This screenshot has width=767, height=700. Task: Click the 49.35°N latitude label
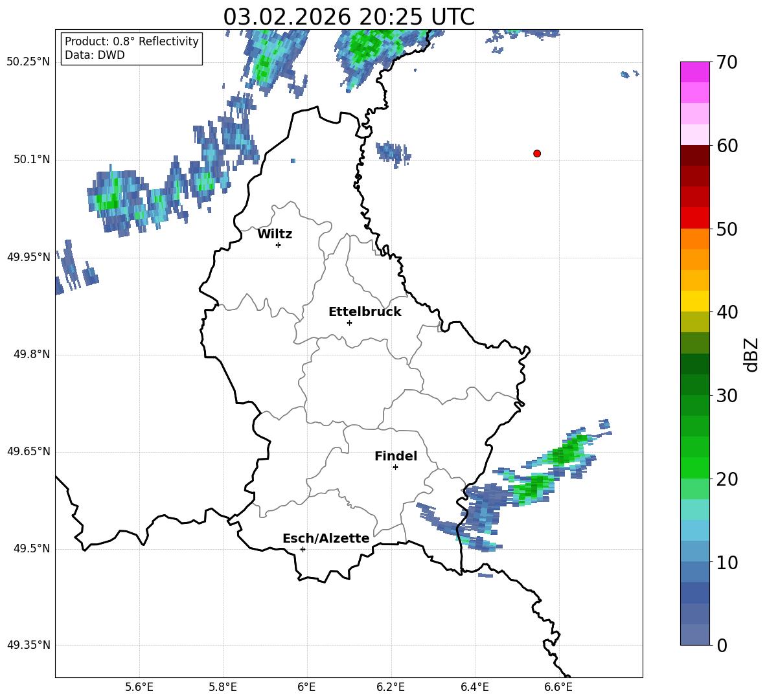(29, 645)
